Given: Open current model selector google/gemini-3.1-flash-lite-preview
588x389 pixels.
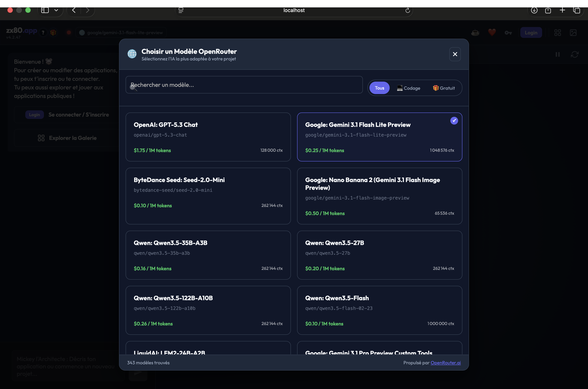Looking at the screenshot, I should click(121, 32).
